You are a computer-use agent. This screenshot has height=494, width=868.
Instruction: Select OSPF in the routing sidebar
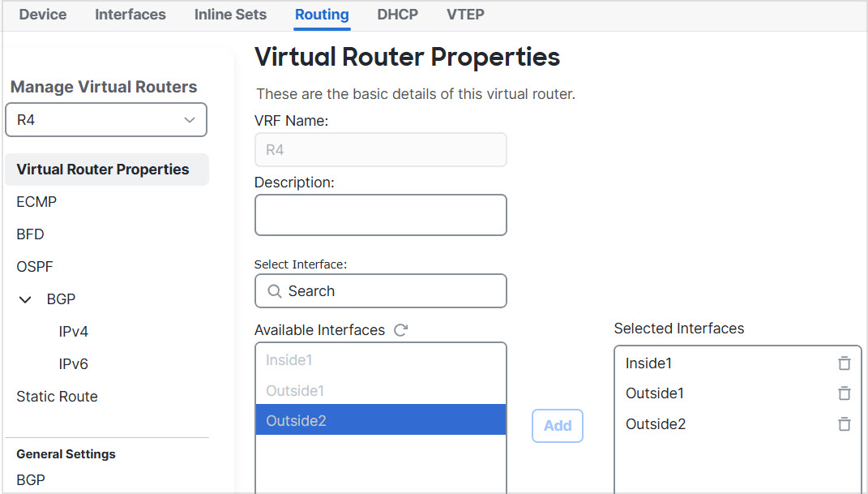click(x=35, y=266)
